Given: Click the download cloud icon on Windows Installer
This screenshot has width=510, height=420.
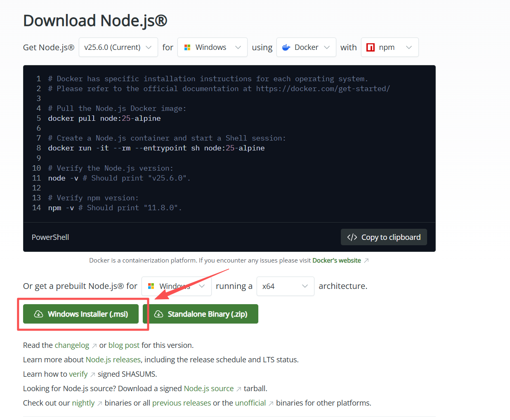Looking at the screenshot, I should point(38,314).
